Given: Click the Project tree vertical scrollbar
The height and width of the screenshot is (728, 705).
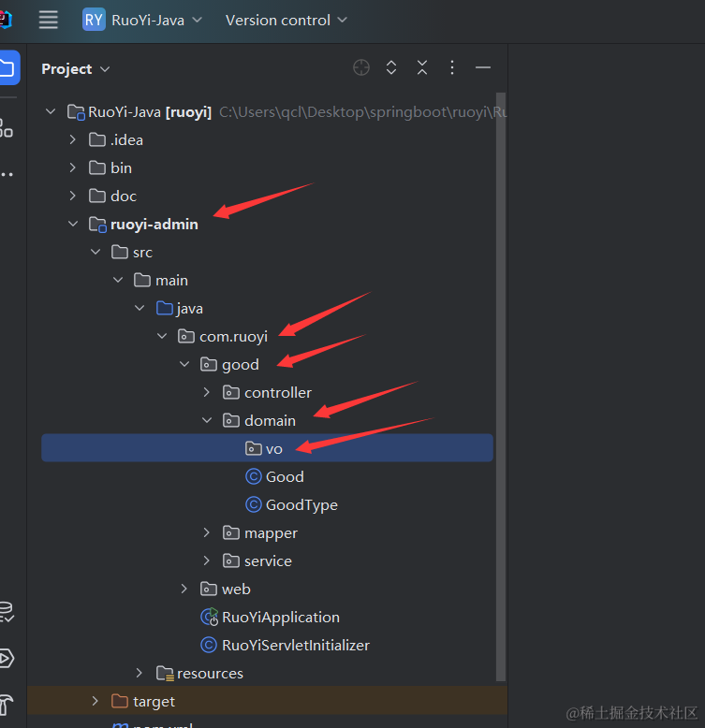Looking at the screenshot, I should [x=501, y=374].
